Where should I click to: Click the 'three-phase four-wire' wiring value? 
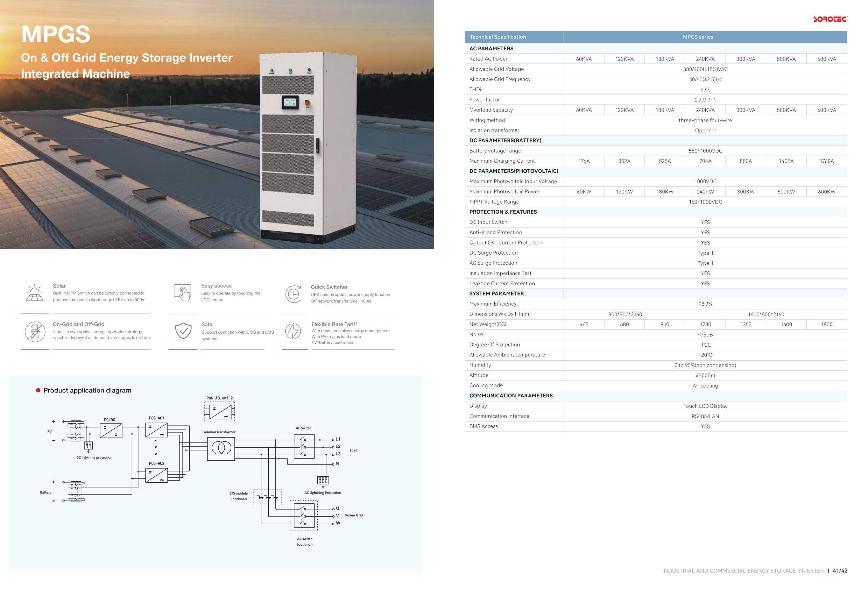tap(705, 120)
